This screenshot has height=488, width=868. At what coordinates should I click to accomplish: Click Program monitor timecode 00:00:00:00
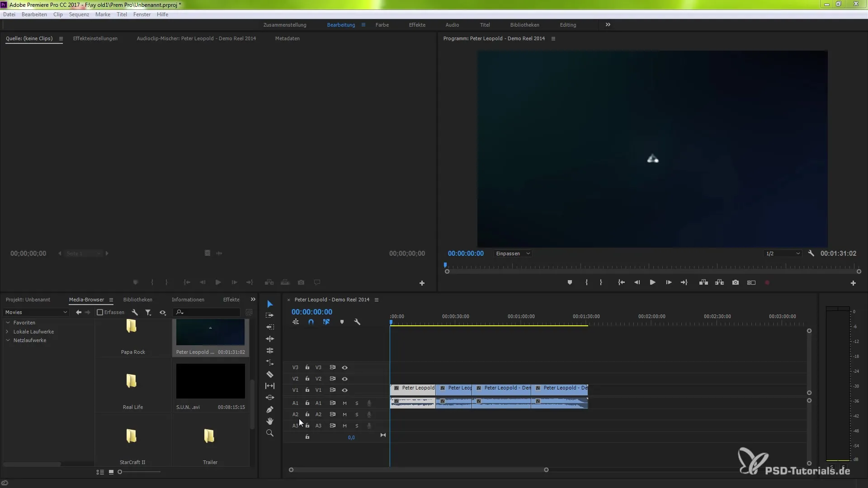coord(466,253)
